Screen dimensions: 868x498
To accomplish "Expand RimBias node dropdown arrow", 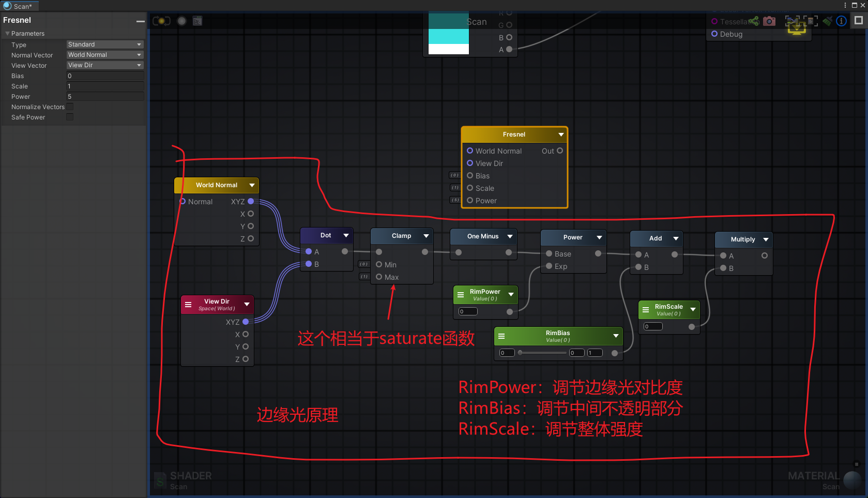I will click(616, 336).
